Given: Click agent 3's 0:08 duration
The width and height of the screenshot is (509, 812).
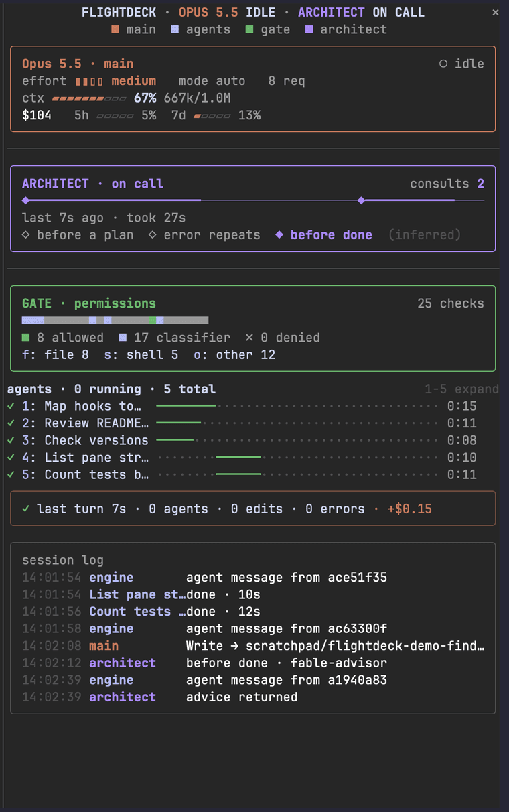Looking at the screenshot, I should point(462,440).
